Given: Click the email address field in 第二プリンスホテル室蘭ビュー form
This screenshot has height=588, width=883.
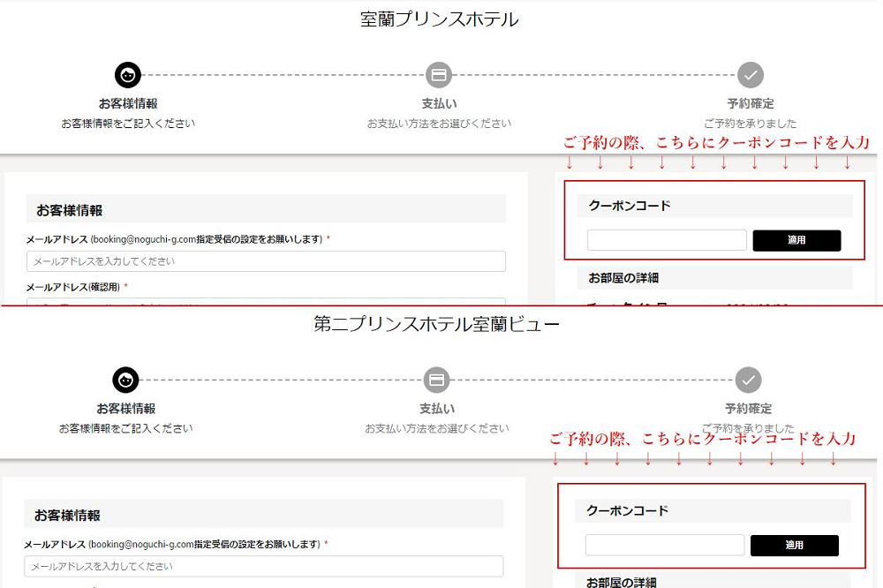Looking at the screenshot, I should click(263, 567).
